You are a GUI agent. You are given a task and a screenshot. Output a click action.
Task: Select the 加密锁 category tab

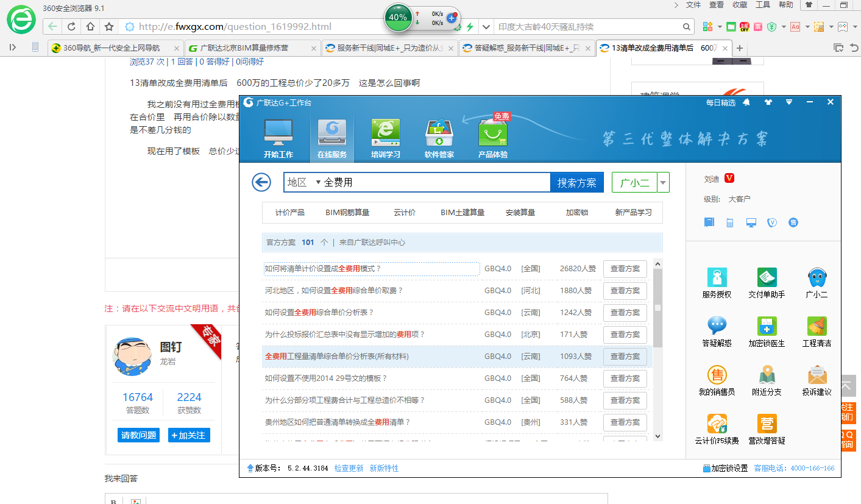click(577, 213)
